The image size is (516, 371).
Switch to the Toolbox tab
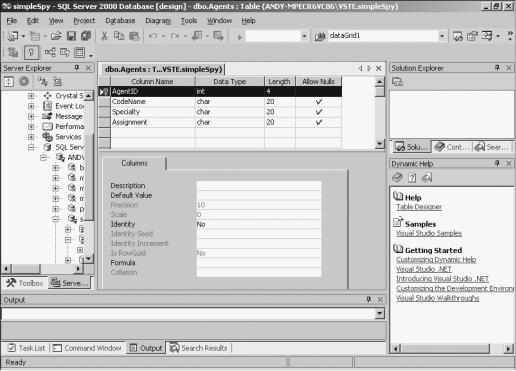pyautogui.click(x=25, y=283)
